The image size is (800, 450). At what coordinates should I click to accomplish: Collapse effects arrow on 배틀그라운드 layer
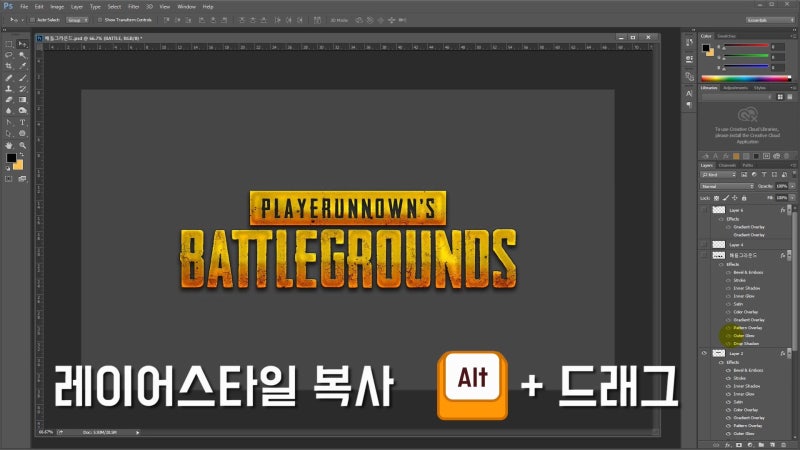(789, 255)
